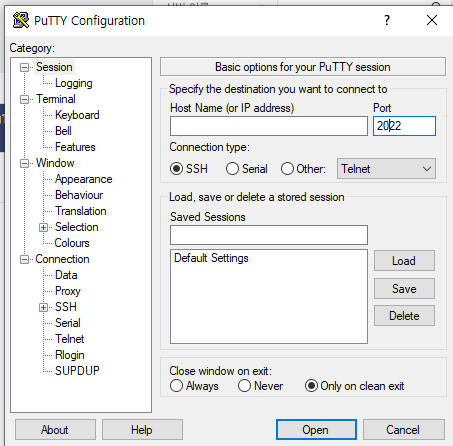Collapse the Window tree node
453x446 pixels.
coord(24,164)
